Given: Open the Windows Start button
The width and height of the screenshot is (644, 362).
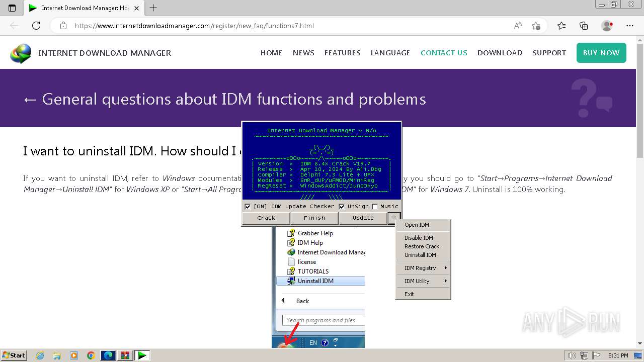Looking at the screenshot, I should (x=14, y=355).
